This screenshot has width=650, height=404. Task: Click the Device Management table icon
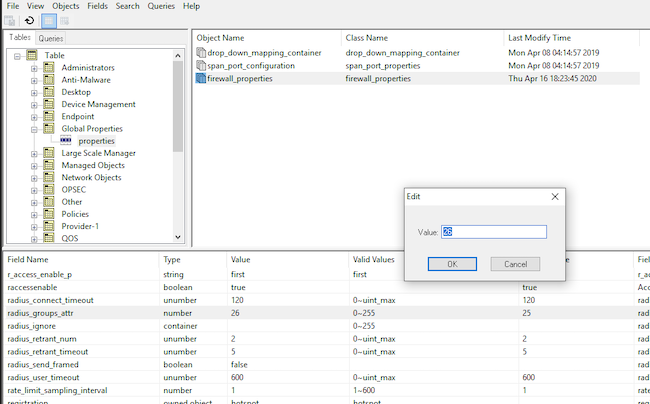(49, 104)
